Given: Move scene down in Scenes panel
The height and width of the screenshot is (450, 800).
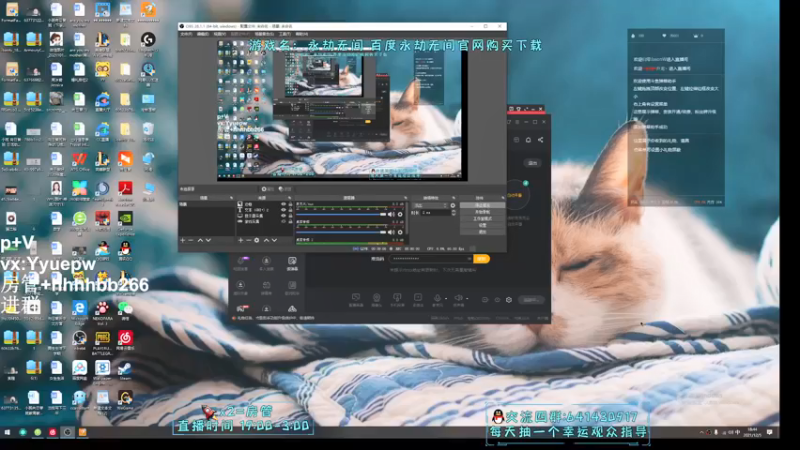Looking at the screenshot, I should (208, 240).
